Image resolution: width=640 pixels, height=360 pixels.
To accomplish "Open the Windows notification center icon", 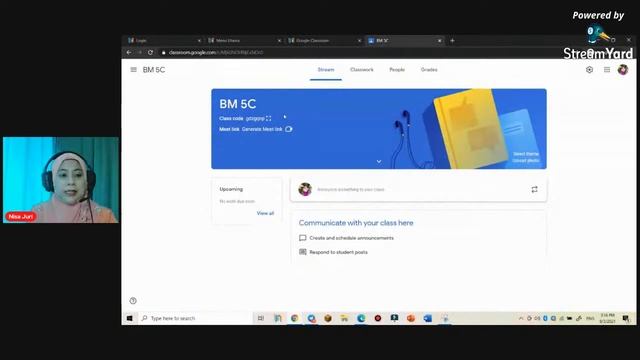I will click(626, 318).
